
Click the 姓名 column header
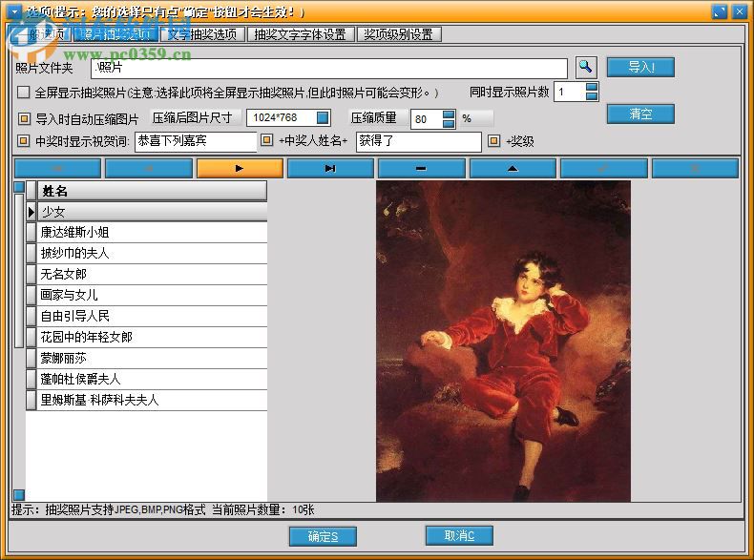(152, 191)
